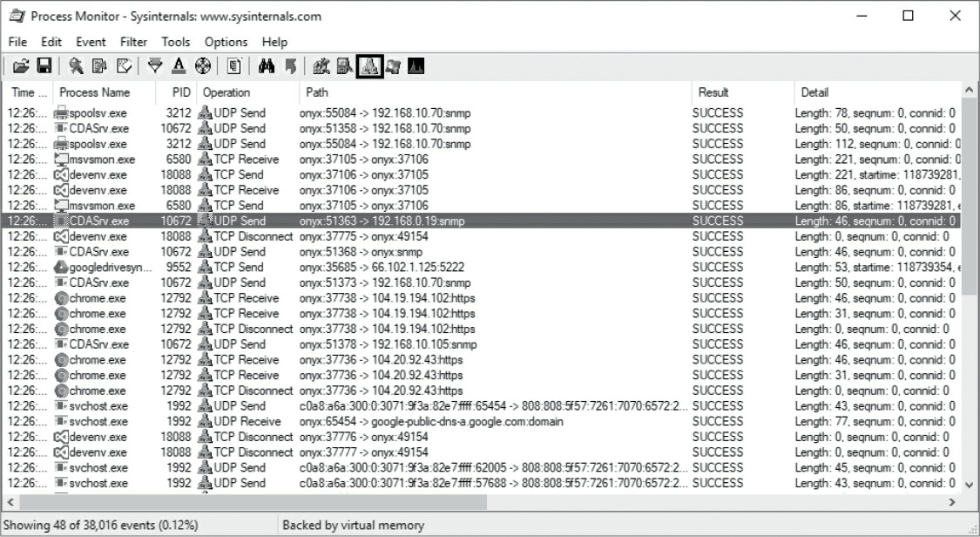Click the Detail 'Length: 53, startime: 118739354'

click(877, 268)
